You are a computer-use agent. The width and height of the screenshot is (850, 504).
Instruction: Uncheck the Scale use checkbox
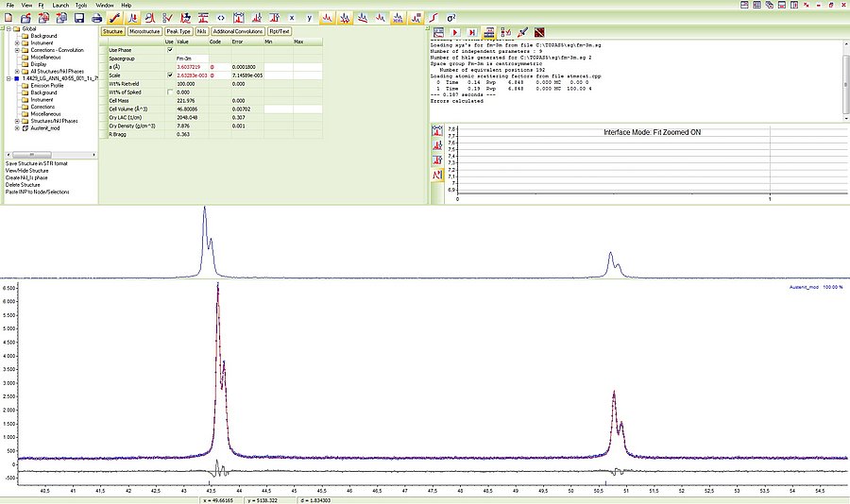click(170, 75)
